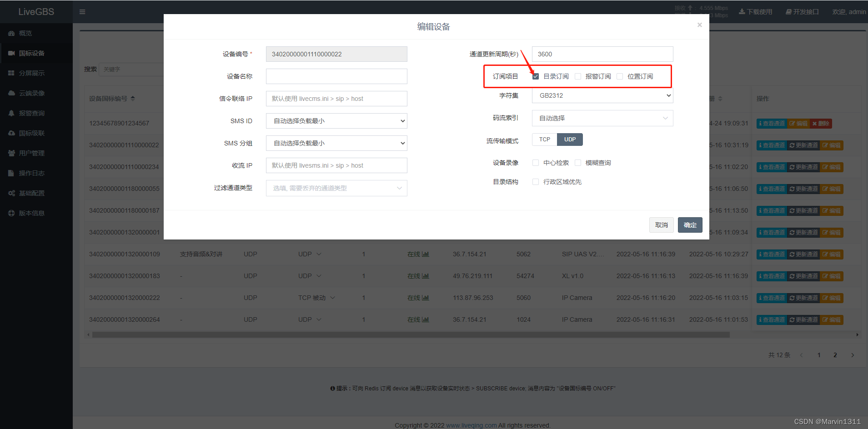This screenshot has height=429, width=868.
Task: Click the download icon beside 下载使用
Action: click(x=742, y=12)
